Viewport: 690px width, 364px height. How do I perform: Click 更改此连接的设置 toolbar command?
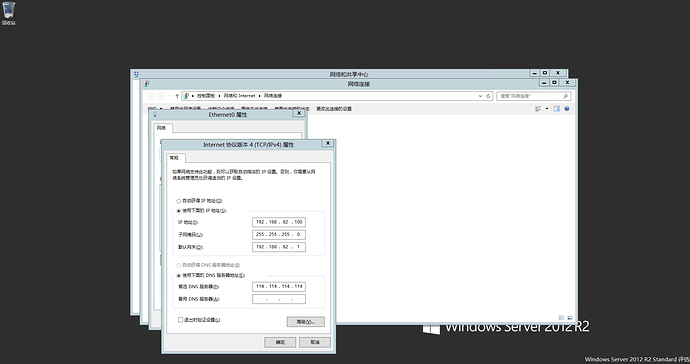(x=334, y=109)
